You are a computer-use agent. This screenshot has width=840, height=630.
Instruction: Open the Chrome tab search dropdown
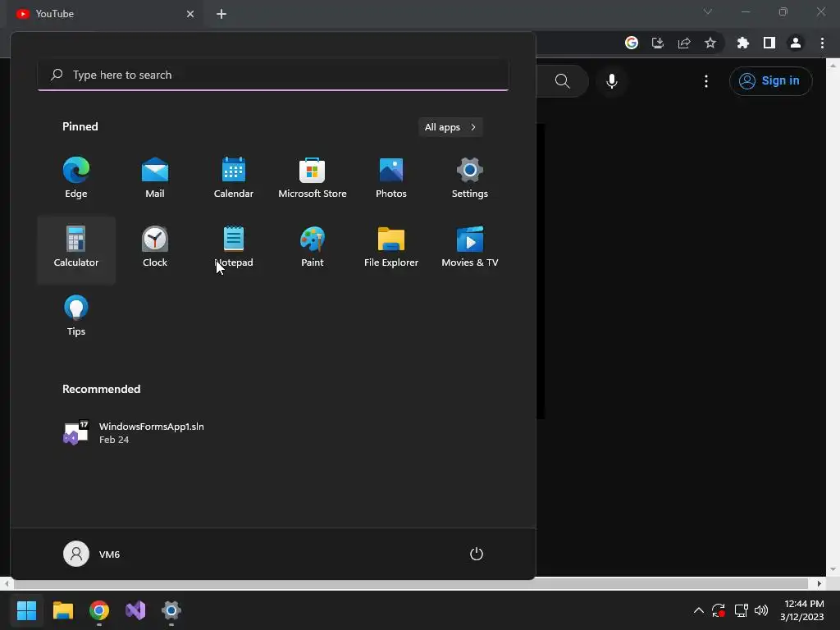click(708, 11)
